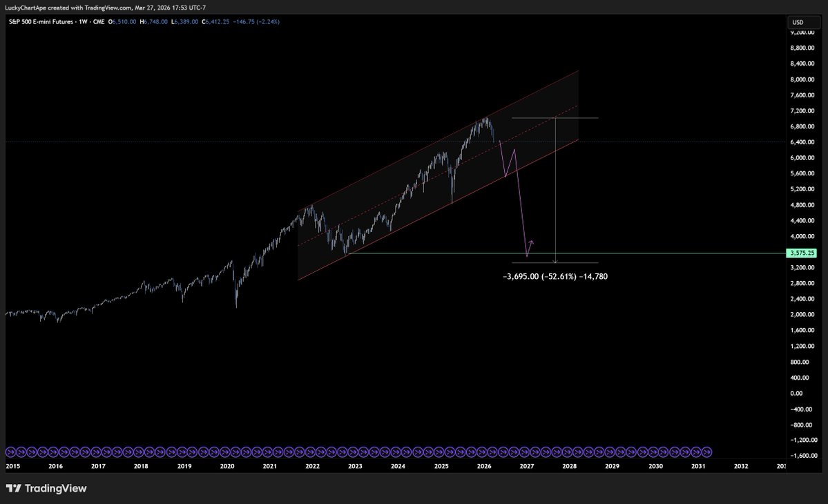Click the 2024 label on the time axis
Screen dimensions: 828x504
point(398,466)
